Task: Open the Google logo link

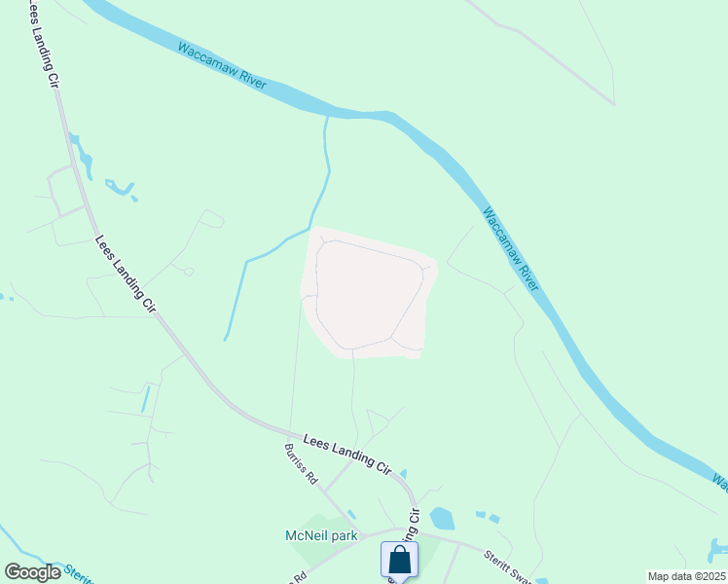Action: [32, 572]
